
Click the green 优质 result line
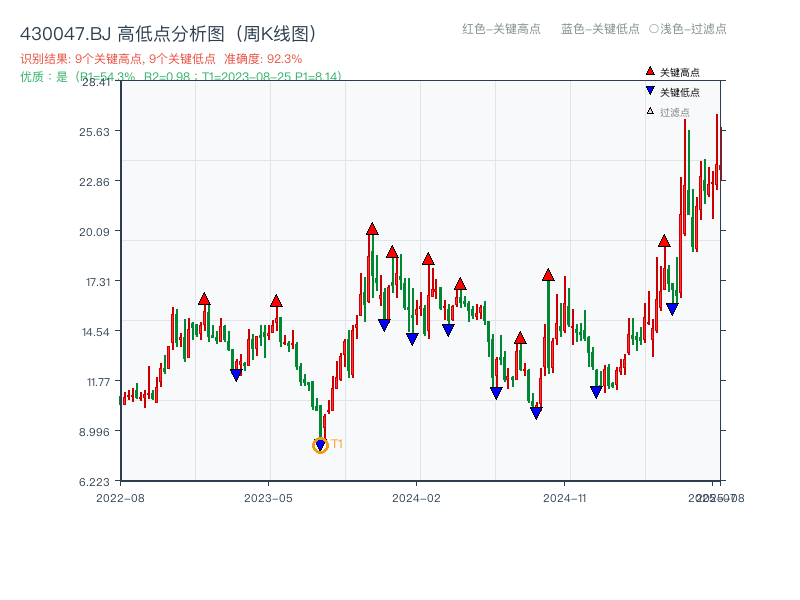[181, 77]
